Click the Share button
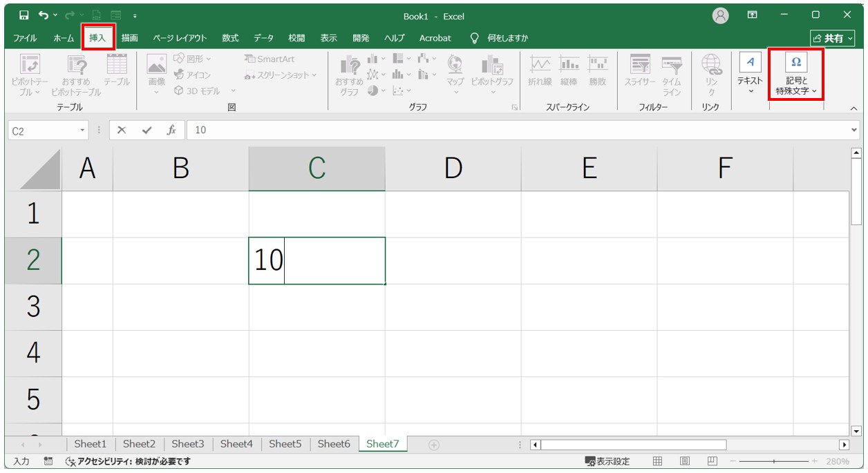This screenshot has width=868, height=473. pyautogui.click(x=833, y=39)
